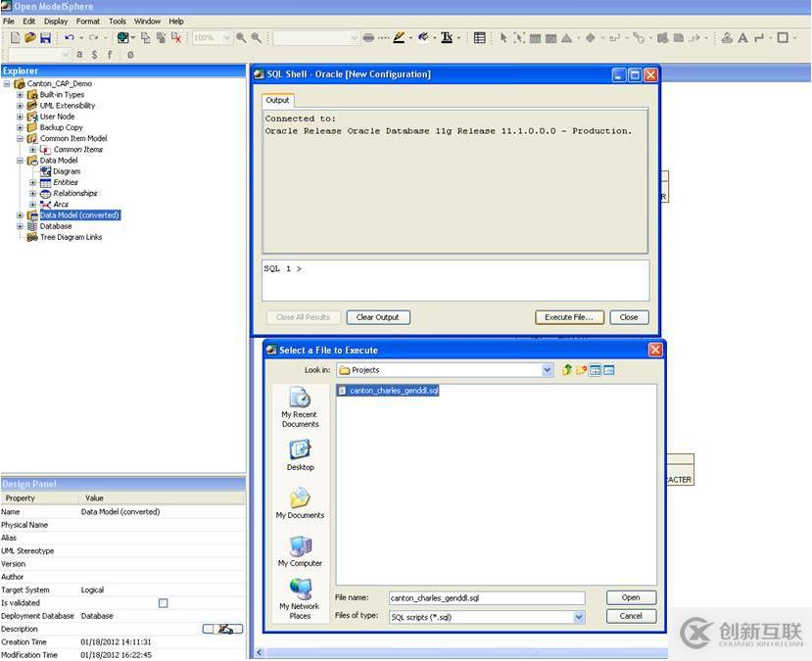Click the Create New Folder icon in dialog
Screen dimensions: 812x661
pyautogui.click(x=581, y=369)
